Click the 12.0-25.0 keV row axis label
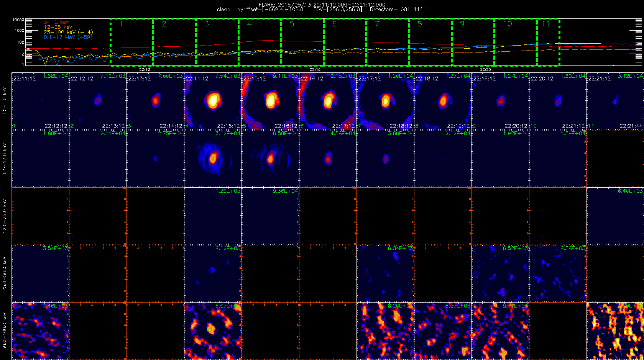Screen dimensions: 644x360 tap(5, 216)
